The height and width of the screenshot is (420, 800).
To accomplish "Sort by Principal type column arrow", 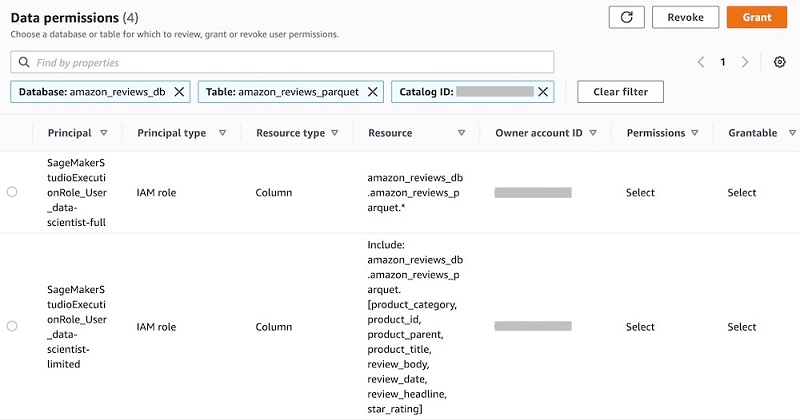I will coord(222,133).
